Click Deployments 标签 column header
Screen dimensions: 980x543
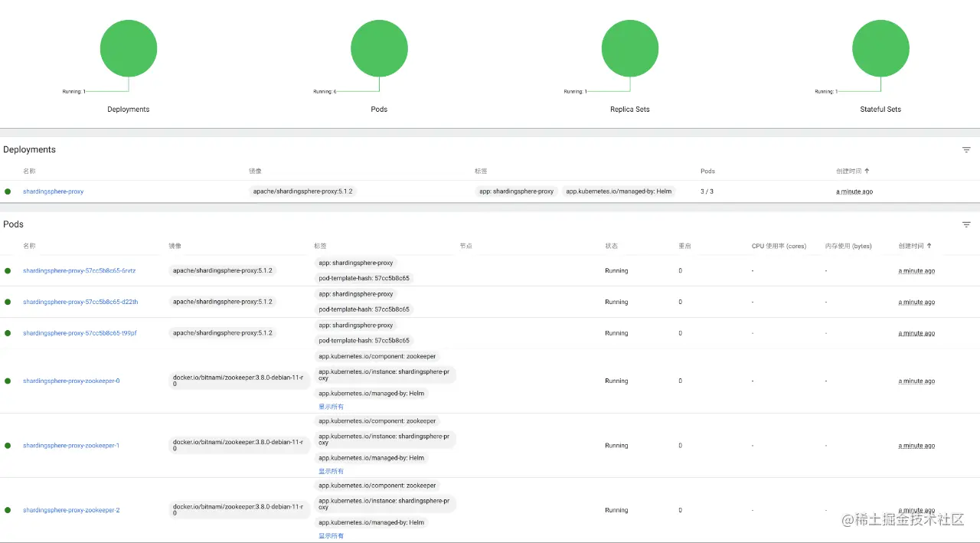pos(481,171)
